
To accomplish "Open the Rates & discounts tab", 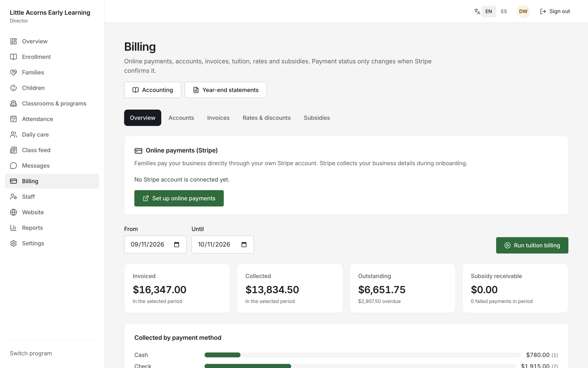I will 267,118.
